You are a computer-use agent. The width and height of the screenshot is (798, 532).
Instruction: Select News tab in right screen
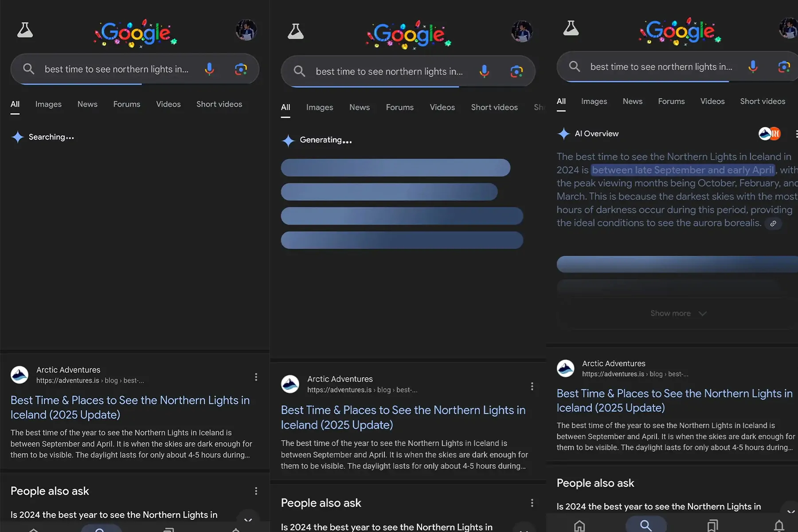coord(632,102)
